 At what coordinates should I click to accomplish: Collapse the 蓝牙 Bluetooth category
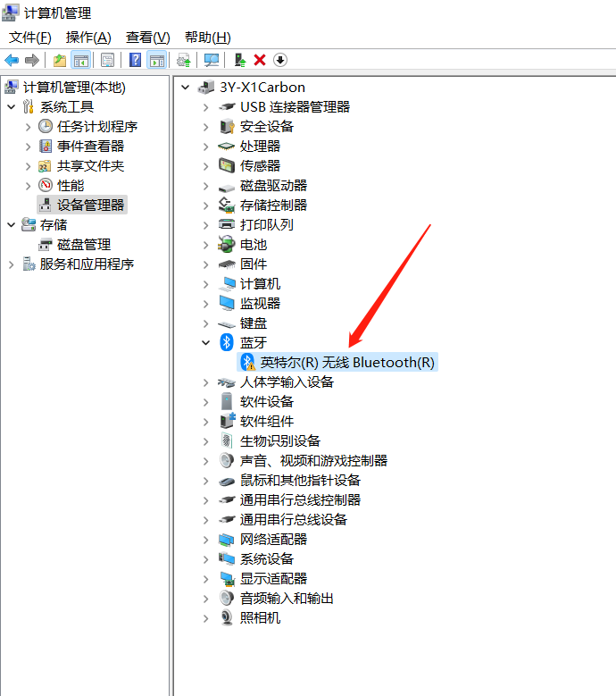click(205, 343)
